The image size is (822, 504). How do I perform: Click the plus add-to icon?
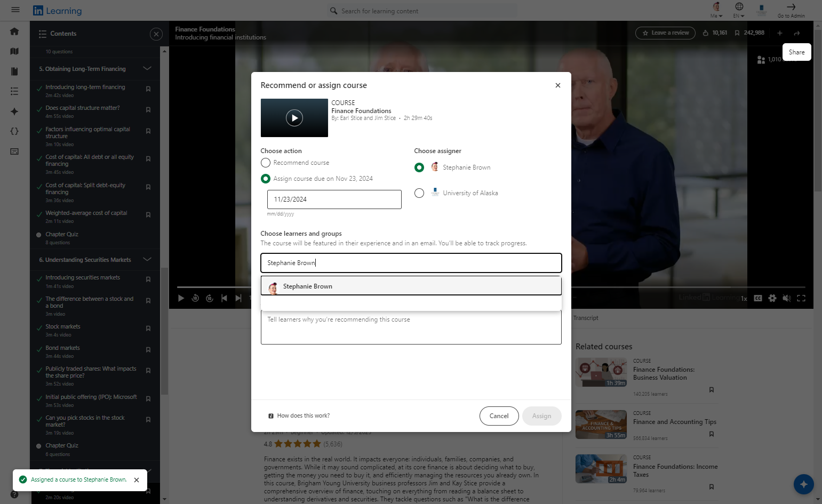[780, 33]
